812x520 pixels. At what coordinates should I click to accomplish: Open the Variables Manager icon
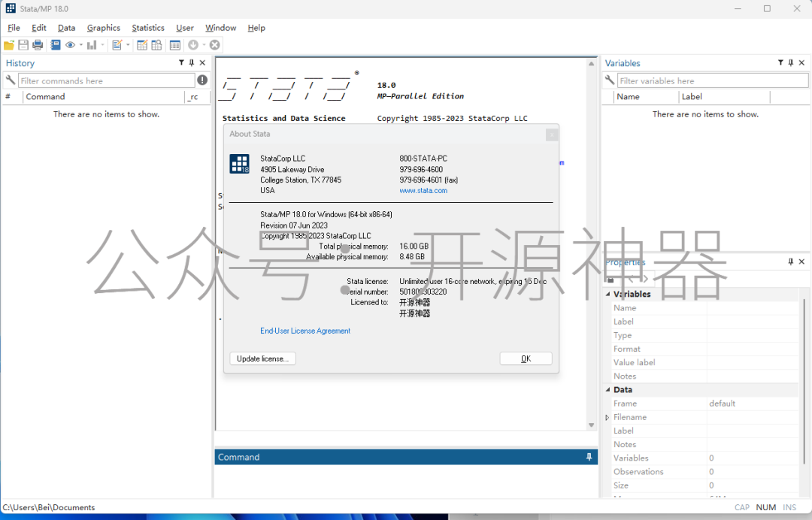174,45
